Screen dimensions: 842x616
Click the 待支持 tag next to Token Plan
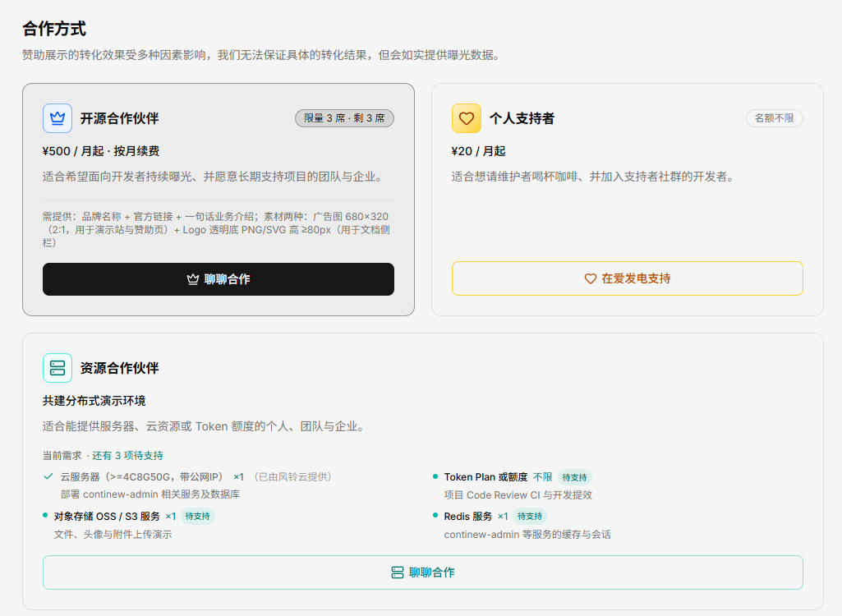pos(574,477)
